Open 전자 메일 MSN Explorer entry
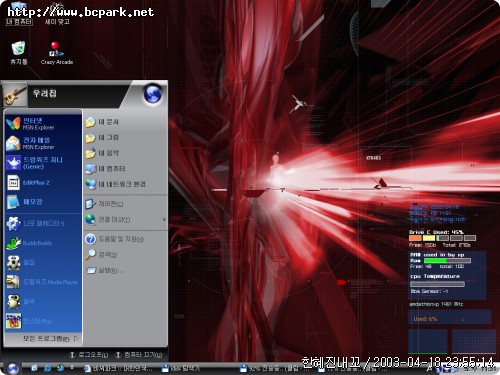Screen dimensions: 500x375 coord(43,143)
